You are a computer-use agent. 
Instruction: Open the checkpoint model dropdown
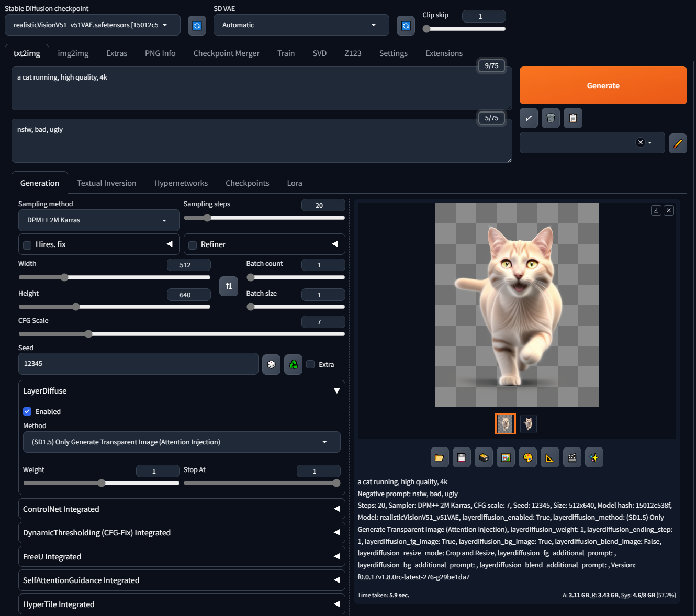point(93,25)
